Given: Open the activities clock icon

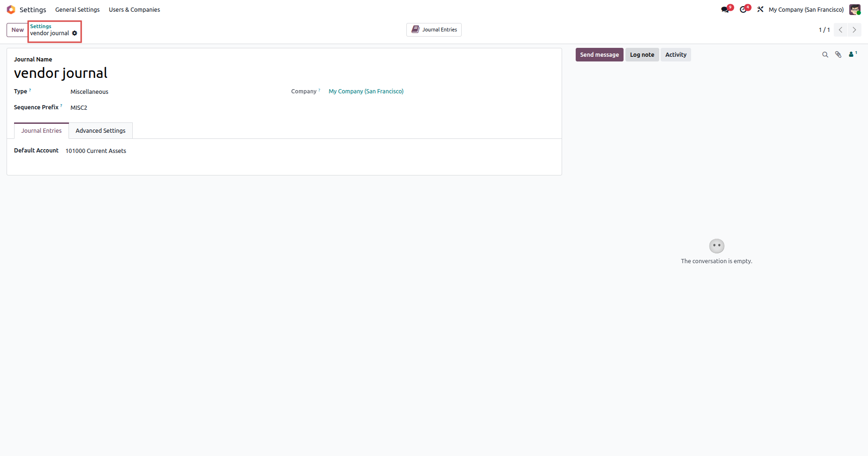Looking at the screenshot, I should (x=744, y=9).
